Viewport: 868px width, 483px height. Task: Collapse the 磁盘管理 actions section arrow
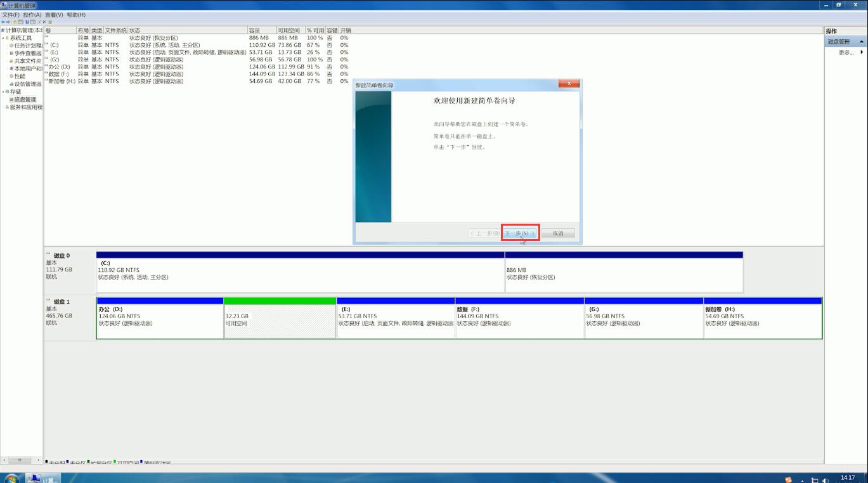click(x=861, y=42)
